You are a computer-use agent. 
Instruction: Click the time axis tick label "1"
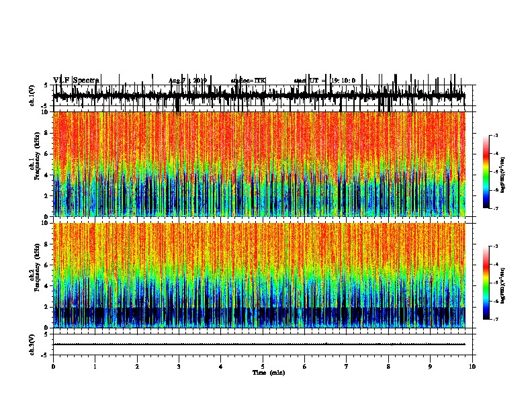(95, 367)
